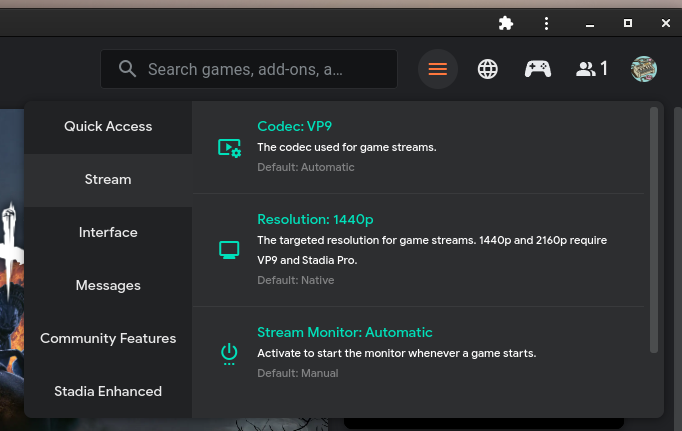Viewport: 682px width, 431px height.
Task: Open the controller icon in the header
Action: click(x=538, y=69)
